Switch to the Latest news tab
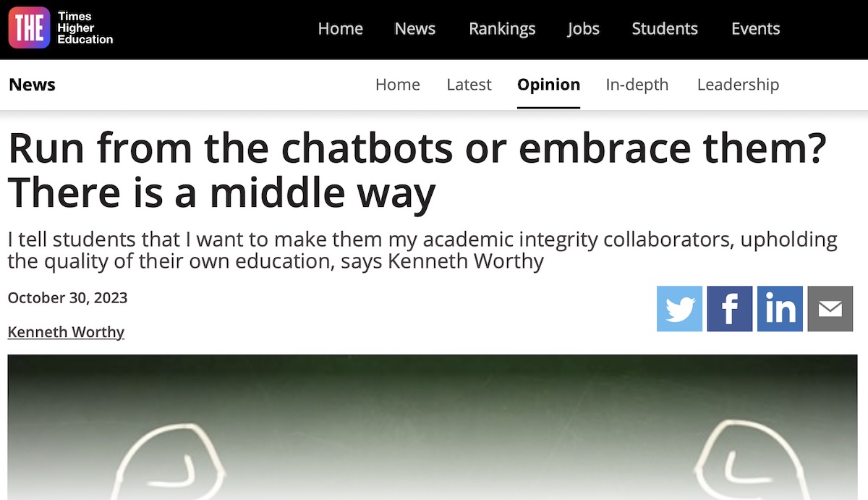 [x=469, y=85]
